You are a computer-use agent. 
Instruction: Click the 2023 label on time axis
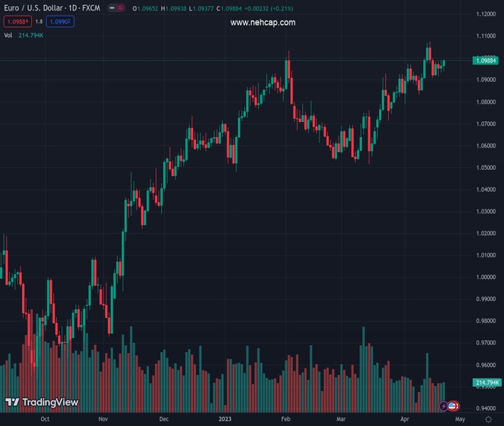tap(225, 420)
